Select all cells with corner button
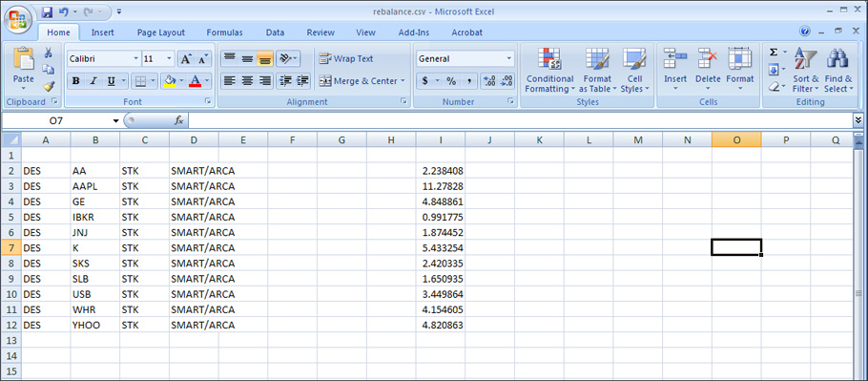This screenshot has width=868, height=381. [x=11, y=139]
